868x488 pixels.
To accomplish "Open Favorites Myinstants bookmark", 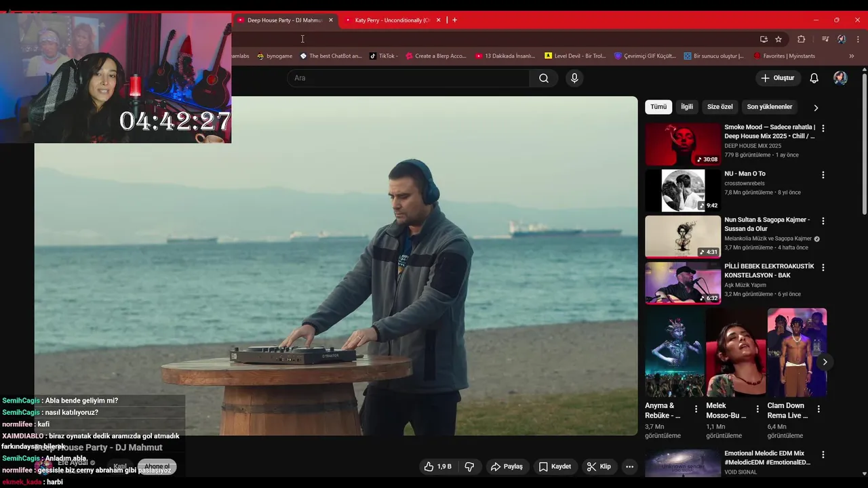I will coord(784,56).
